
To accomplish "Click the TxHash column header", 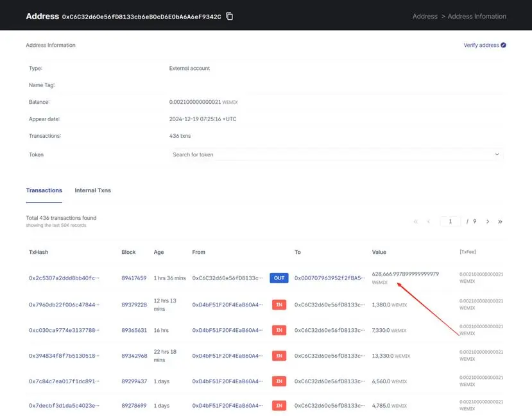I will click(x=39, y=252).
